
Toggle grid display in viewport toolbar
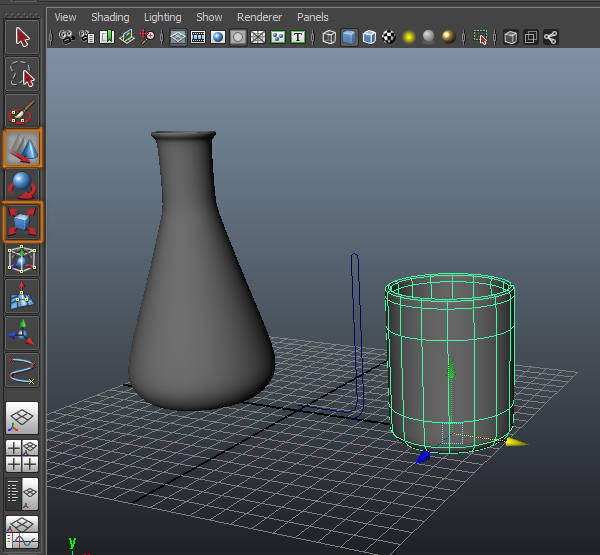tap(177, 38)
